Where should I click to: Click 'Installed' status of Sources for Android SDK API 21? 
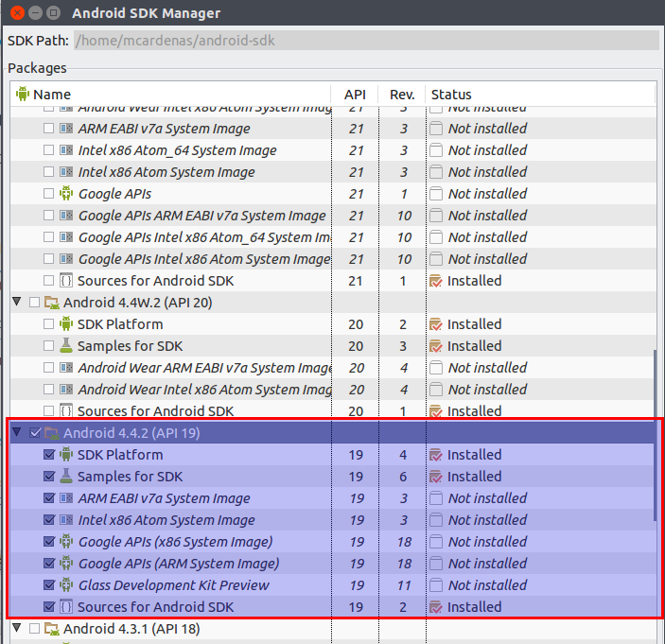click(475, 281)
